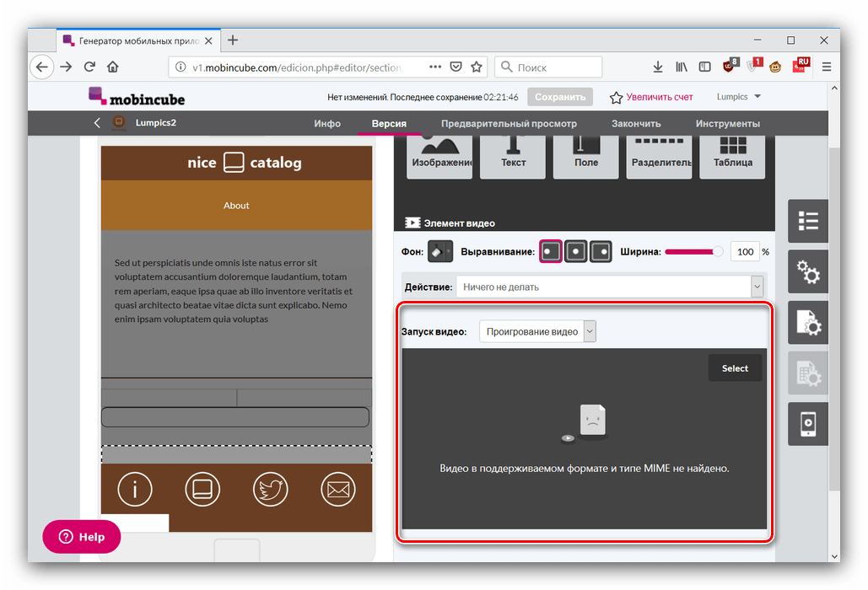Open the Запуск видео dropdown

537,331
